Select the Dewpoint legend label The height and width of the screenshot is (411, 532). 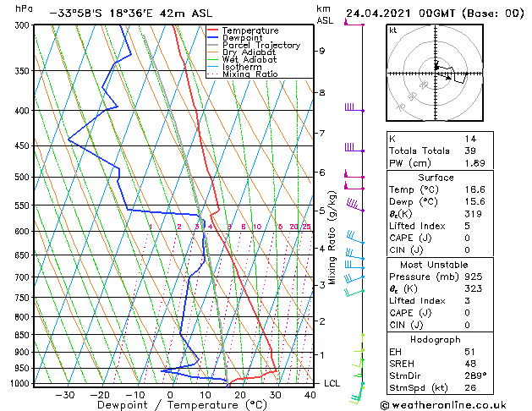(x=243, y=38)
